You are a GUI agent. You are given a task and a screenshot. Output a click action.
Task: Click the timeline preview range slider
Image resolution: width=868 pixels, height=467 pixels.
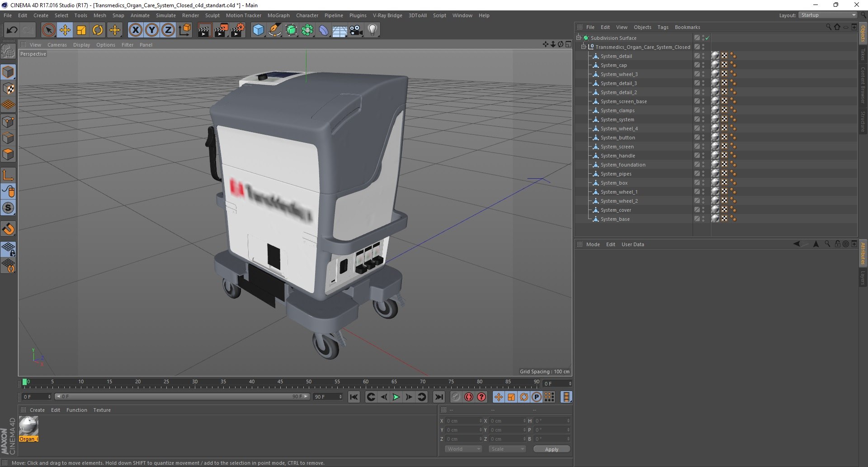tap(182, 396)
